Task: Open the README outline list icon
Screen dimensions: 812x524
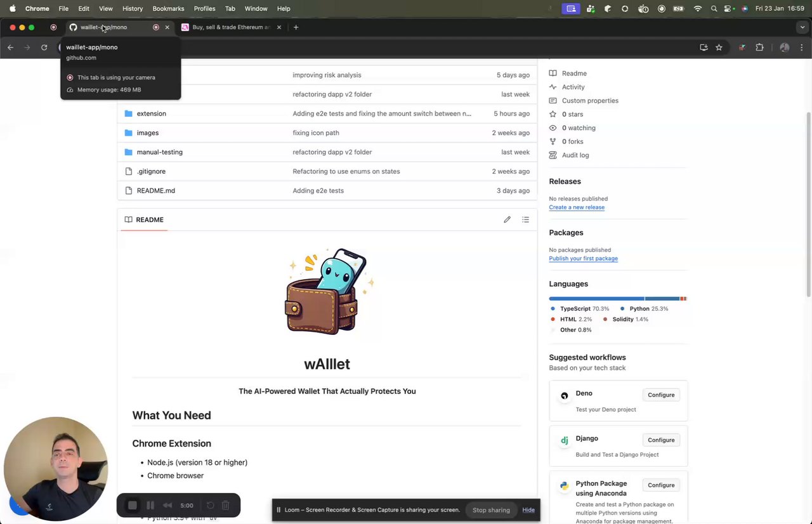Action: coord(525,219)
